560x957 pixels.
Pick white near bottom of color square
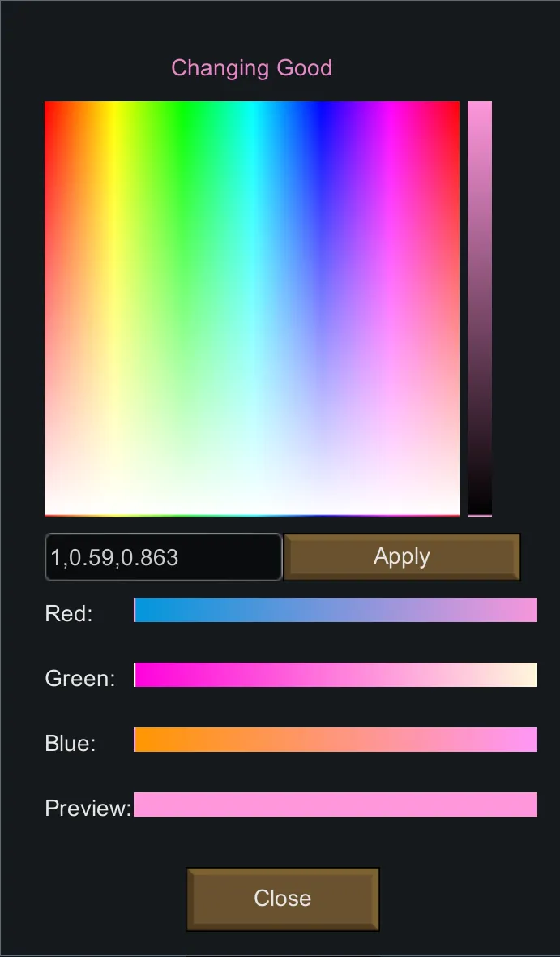[252, 503]
